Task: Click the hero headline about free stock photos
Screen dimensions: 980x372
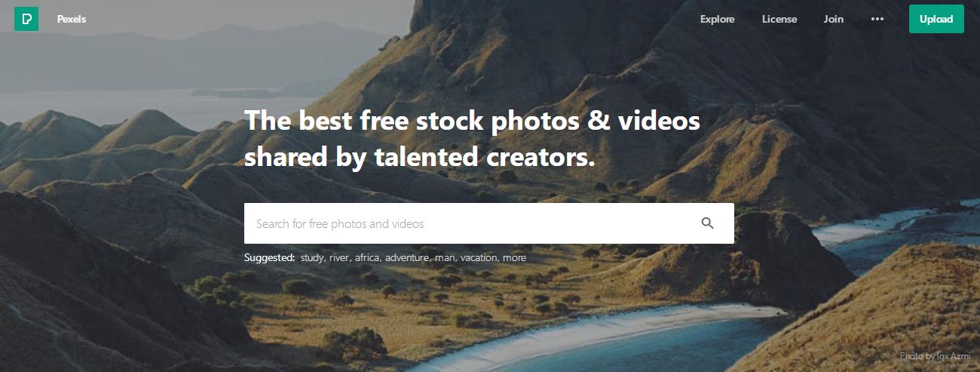Action: tap(473, 139)
